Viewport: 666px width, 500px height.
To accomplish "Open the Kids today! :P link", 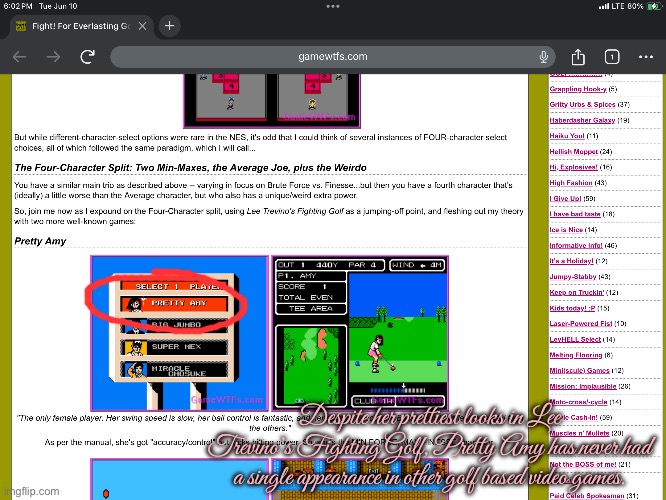I will 573,308.
